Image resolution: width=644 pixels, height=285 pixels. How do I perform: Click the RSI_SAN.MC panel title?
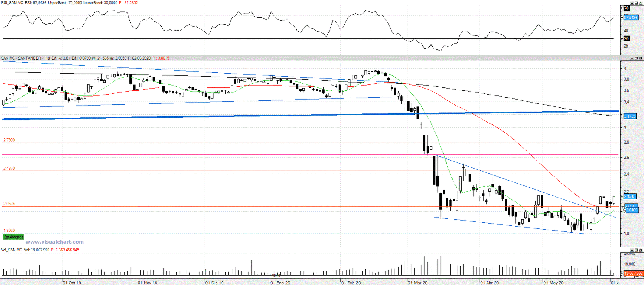click(12, 3)
